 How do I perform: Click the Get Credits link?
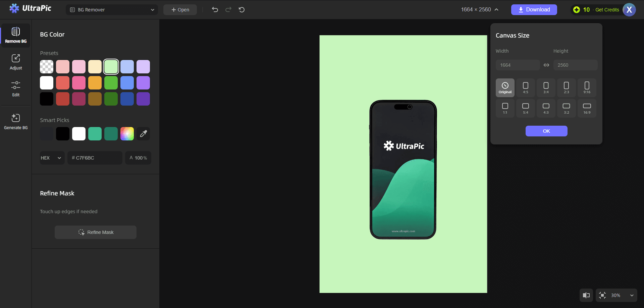(607, 10)
